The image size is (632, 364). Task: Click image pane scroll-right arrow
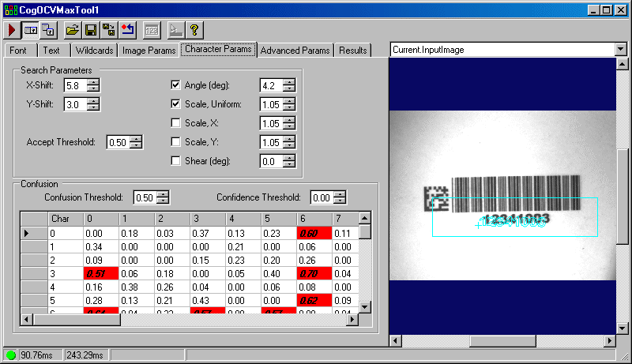pos(610,340)
